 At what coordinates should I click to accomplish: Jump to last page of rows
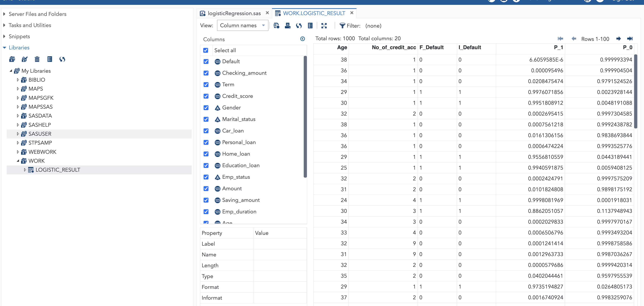point(630,38)
